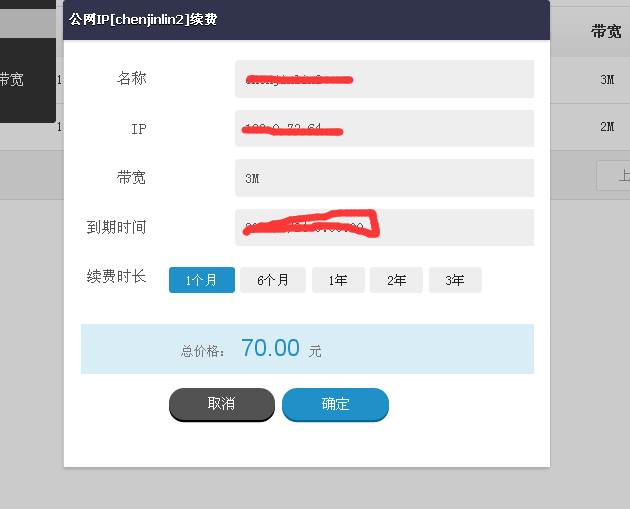
Task: Pick the 1年 renewal duration
Action: point(338,280)
